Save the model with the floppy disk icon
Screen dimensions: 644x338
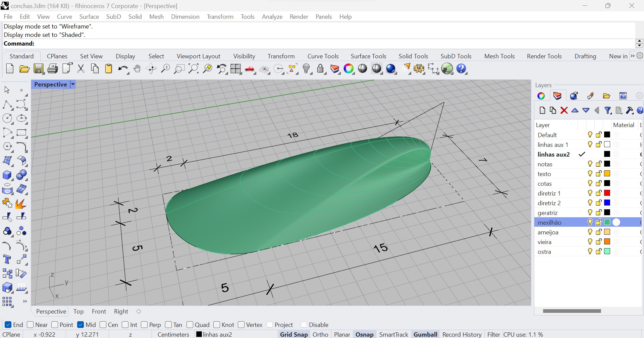[38, 69]
